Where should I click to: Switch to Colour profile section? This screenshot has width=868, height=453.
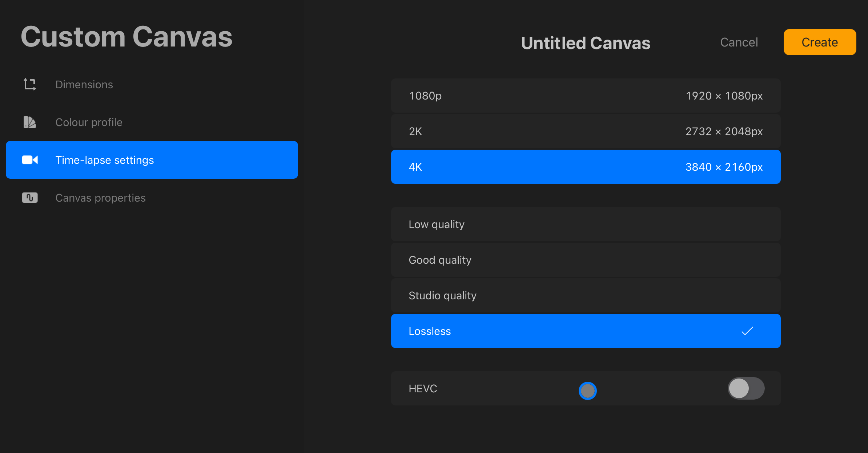click(x=89, y=122)
